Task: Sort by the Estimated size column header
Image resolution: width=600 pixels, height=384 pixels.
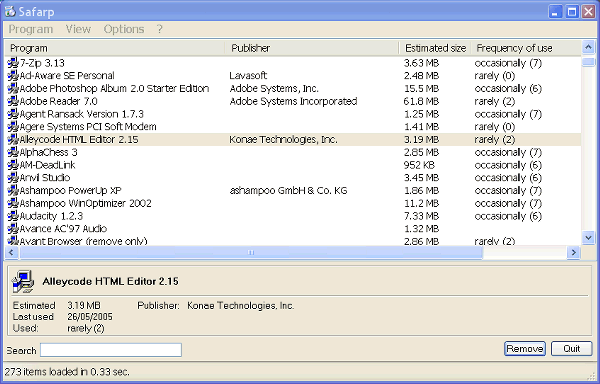Action: 435,48
